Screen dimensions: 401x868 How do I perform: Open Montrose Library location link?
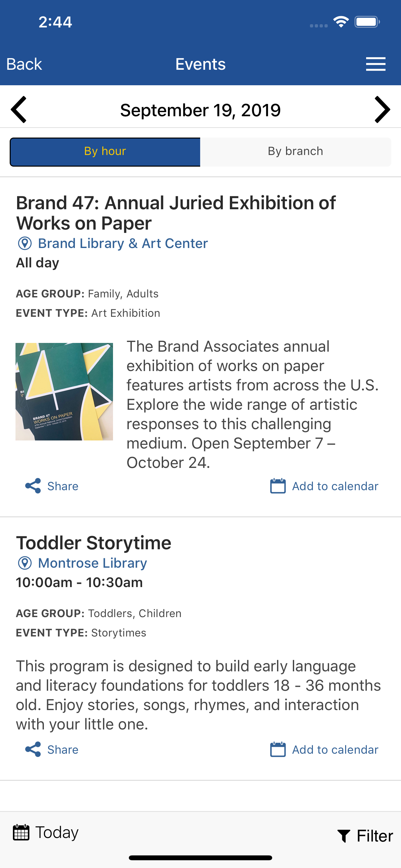[x=92, y=563]
